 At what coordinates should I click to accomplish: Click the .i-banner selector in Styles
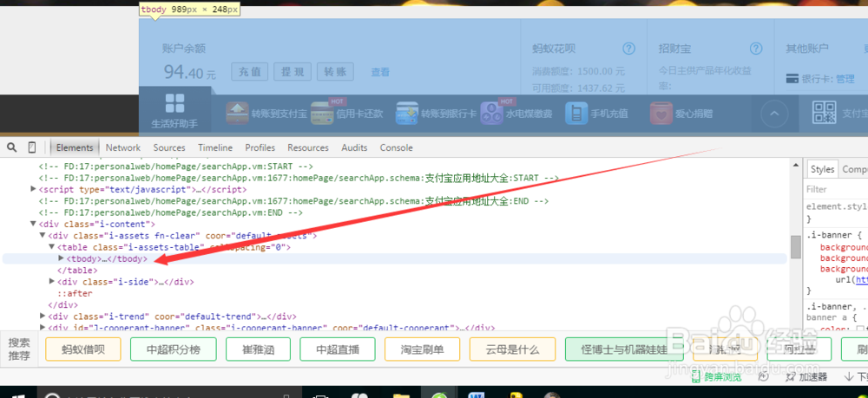(x=829, y=235)
